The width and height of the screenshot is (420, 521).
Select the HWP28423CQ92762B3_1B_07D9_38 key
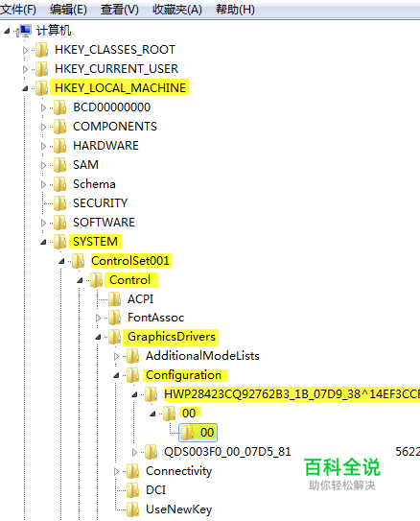(x=292, y=394)
